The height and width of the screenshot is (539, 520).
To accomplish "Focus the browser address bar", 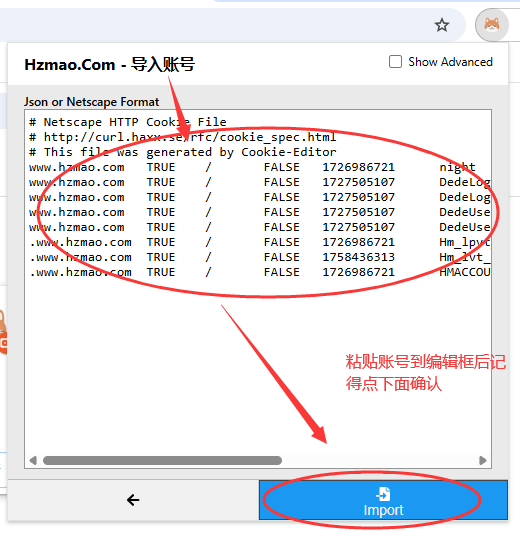I will (x=213, y=25).
